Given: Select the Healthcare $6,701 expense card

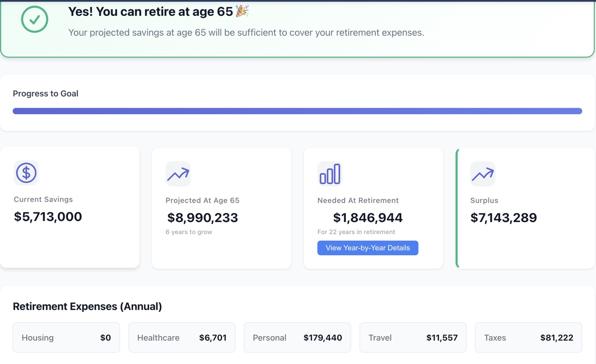Looking at the screenshot, I should point(182,338).
